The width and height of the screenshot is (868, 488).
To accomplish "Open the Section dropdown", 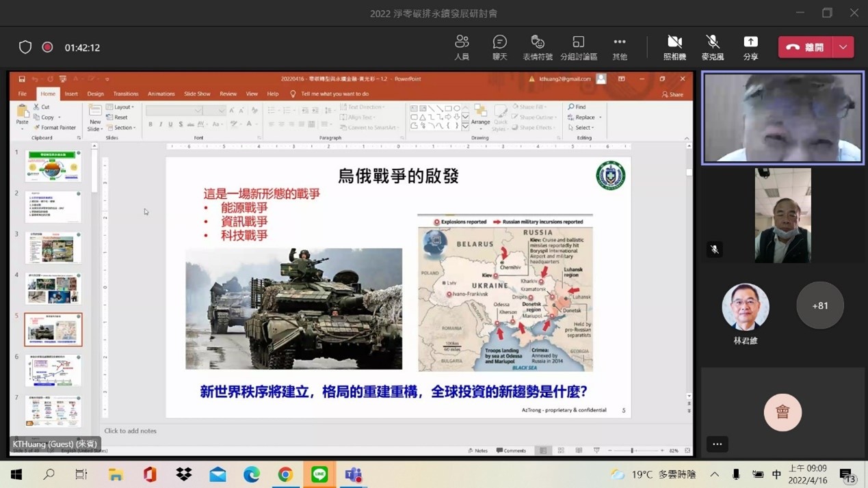I will [120, 127].
